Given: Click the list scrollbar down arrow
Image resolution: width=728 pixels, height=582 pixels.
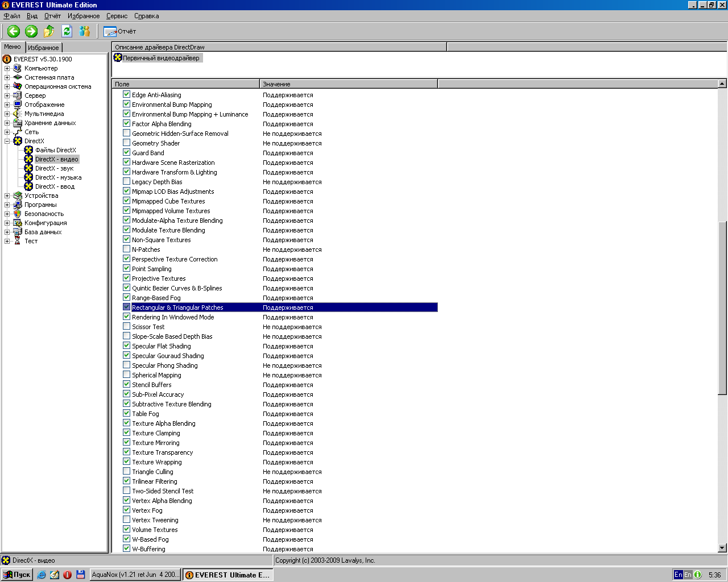Looking at the screenshot, I should point(722,548).
